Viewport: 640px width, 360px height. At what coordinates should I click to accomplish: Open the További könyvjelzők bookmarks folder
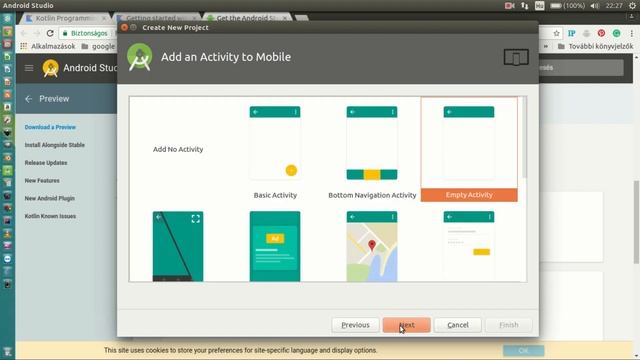pos(596,47)
